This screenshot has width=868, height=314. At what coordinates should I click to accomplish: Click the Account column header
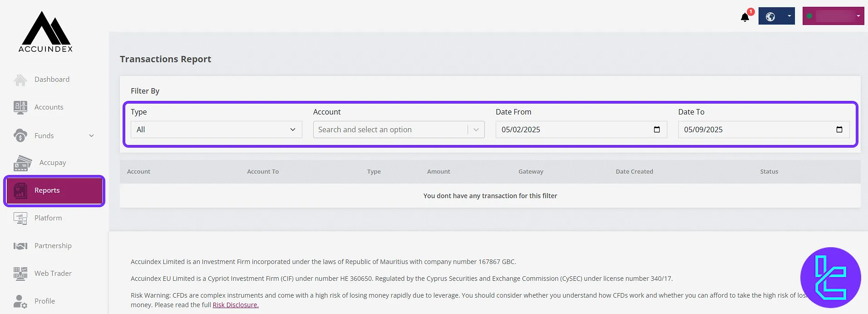click(138, 172)
